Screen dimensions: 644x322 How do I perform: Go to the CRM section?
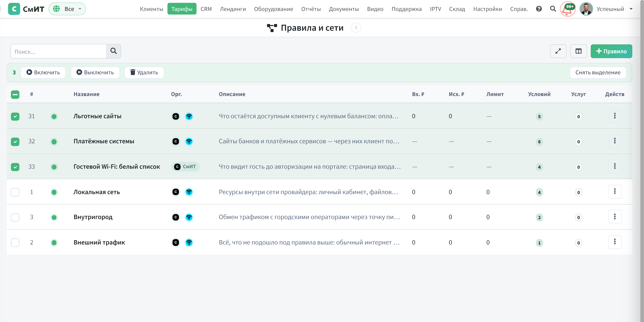point(206,9)
